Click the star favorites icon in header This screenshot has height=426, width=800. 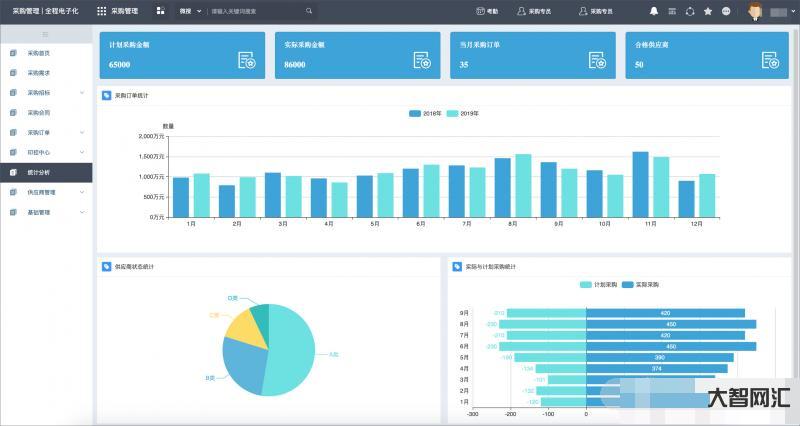(x=708, y=11)
